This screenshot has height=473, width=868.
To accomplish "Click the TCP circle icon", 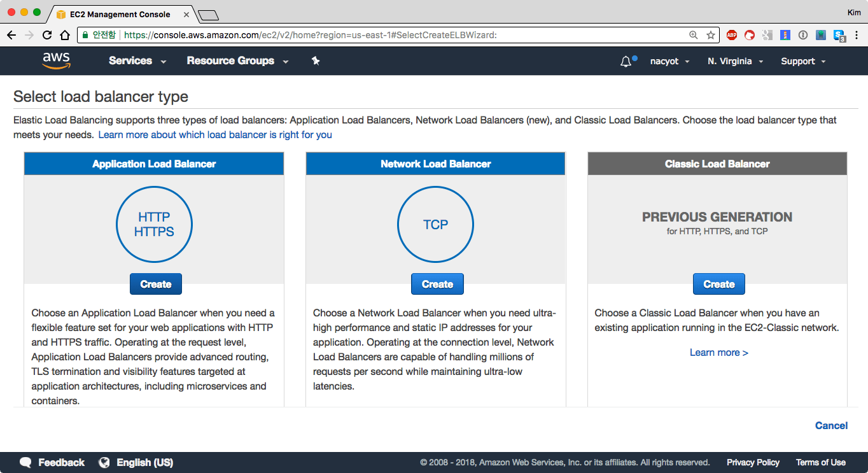I will pos(435,225).
